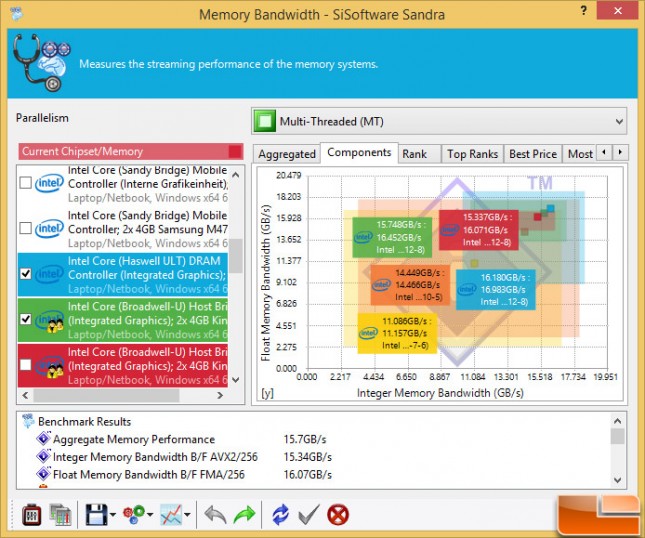Click the stethoscope brain banner icon
This screenshot has width=645, height=538.
(x=42, y=63)
